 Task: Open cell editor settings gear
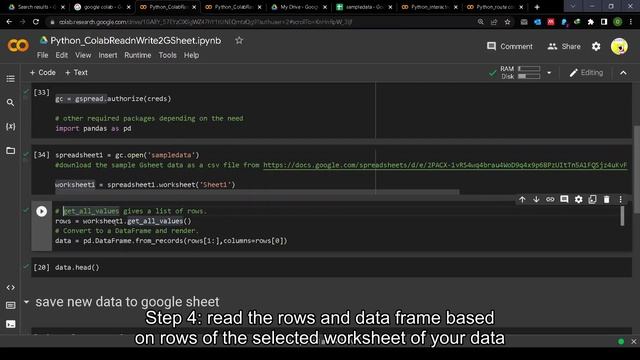[x=578, y=199]
